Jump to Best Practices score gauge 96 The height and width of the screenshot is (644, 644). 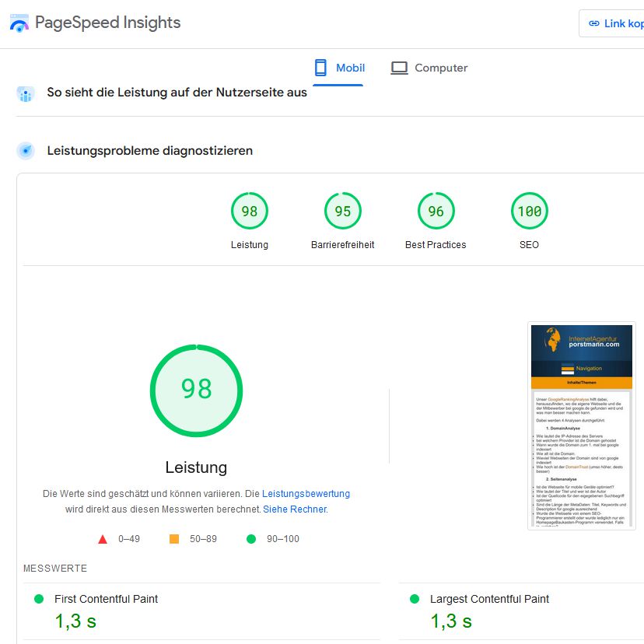(x=436, y=211)
